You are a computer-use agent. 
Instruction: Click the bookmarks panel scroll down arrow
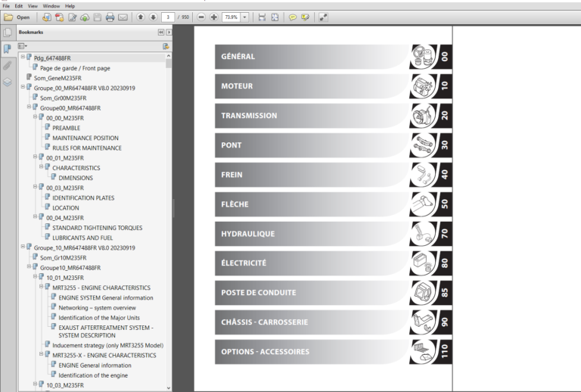[x=169, y=387]
